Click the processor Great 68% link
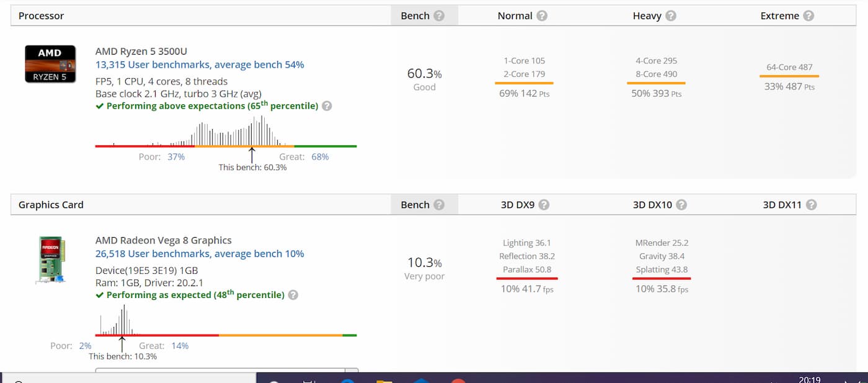 pos(320,156)
